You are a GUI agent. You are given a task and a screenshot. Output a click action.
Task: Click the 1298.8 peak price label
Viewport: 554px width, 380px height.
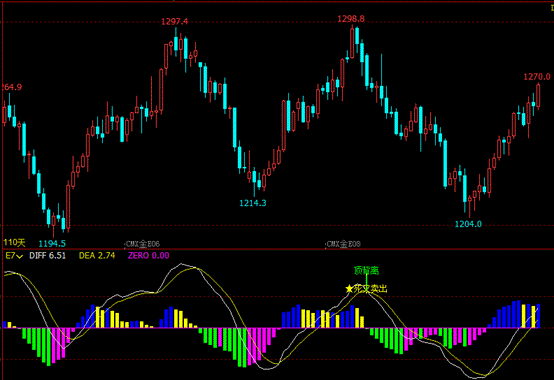coord(351,19)
